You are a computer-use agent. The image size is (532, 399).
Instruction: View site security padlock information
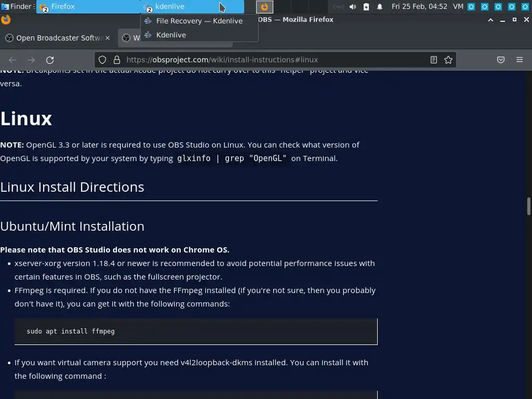point(117,60)
